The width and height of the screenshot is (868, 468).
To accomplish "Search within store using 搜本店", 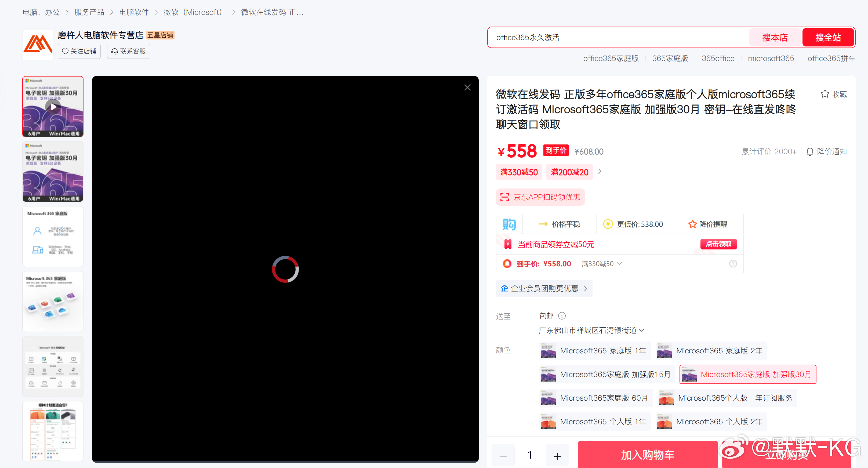I will tap(775, 37).
